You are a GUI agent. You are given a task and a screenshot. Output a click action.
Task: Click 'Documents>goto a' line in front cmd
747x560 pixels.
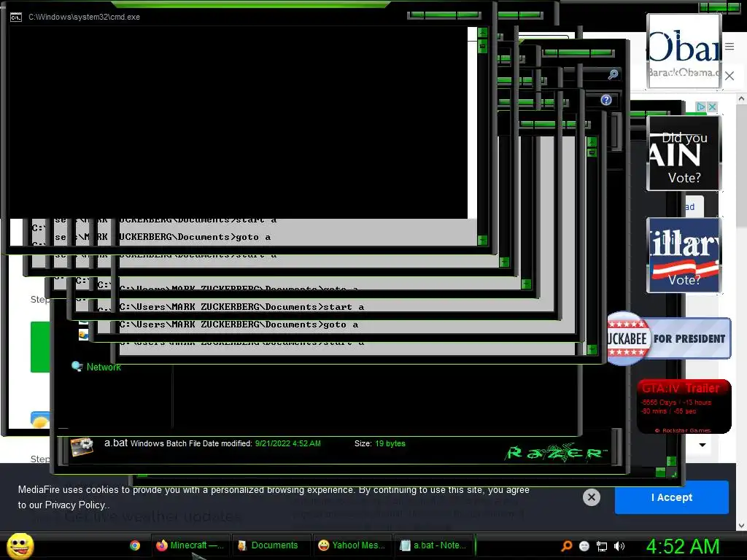click(x=224, y=237)
